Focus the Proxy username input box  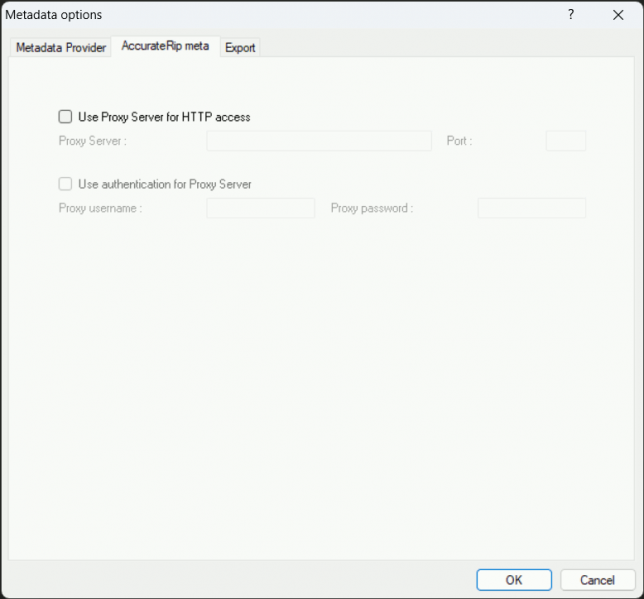tap(260, 208)
